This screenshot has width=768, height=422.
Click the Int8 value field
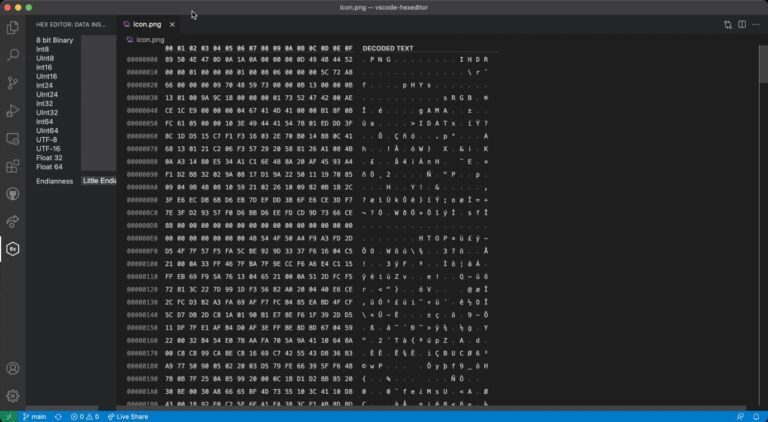[99, 47]
